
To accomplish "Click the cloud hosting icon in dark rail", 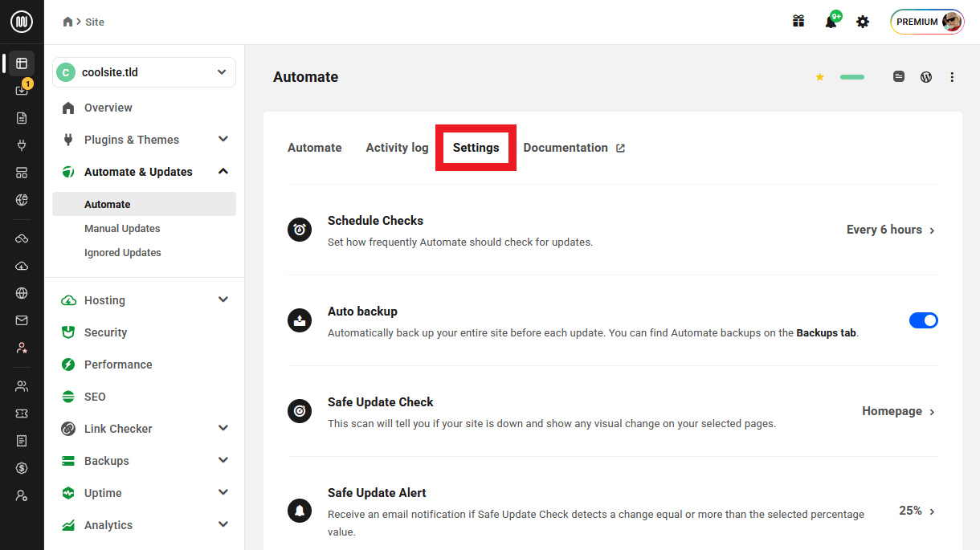I will point(22,266).
